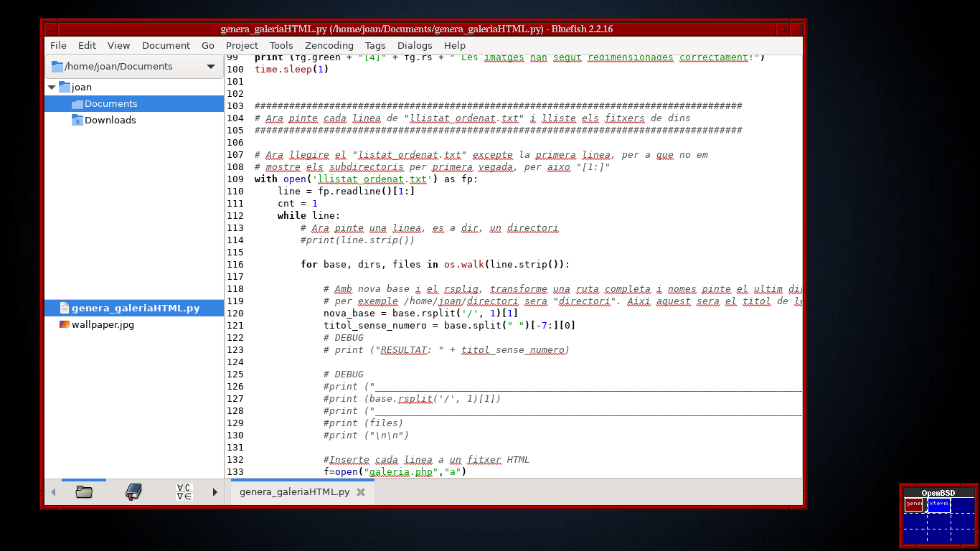Click the genera_galeriaHTML.py file icon
The width and height of the screenshot is (980, 551).
tap(65, 308)
